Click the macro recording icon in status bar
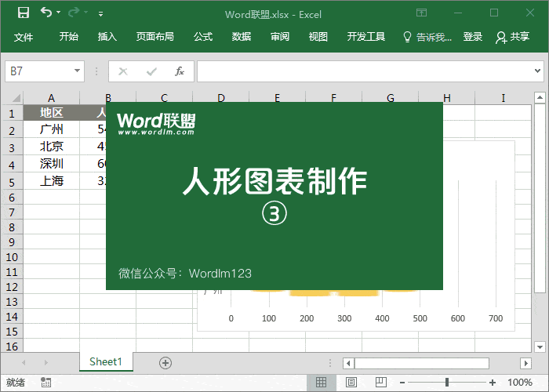 (x=45, y=383)
